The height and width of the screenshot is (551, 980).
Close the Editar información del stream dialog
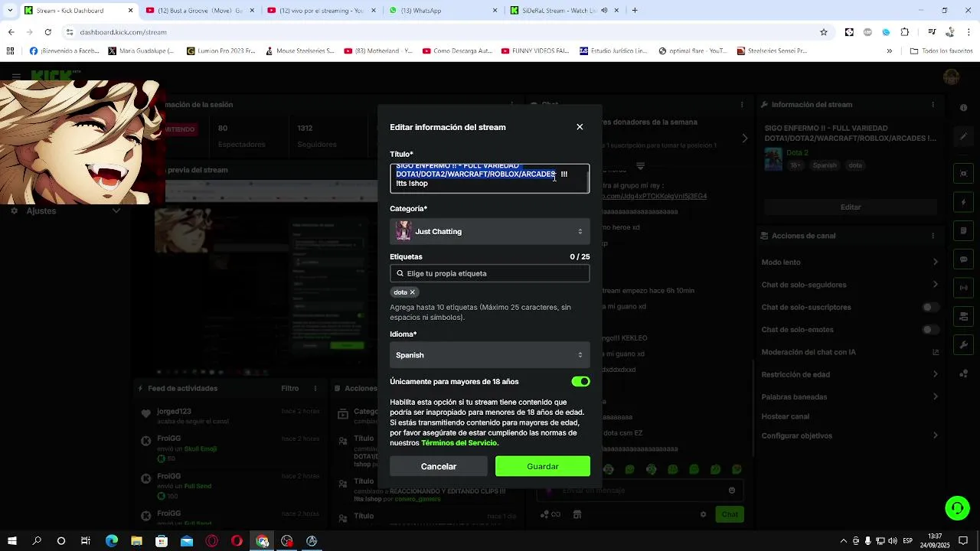(x=580, y=127)
